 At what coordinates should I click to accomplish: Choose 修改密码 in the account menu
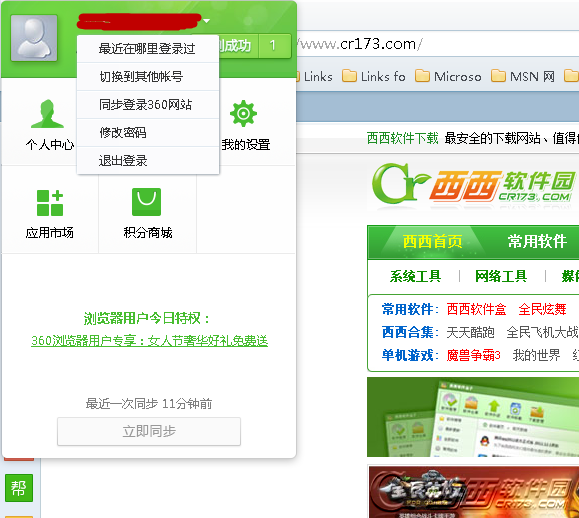(148, 133)
